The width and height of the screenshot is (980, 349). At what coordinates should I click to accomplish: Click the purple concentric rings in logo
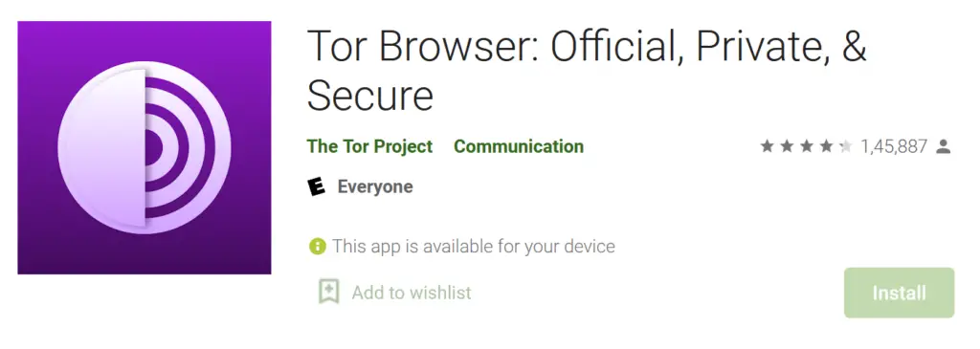click(180, 148)
